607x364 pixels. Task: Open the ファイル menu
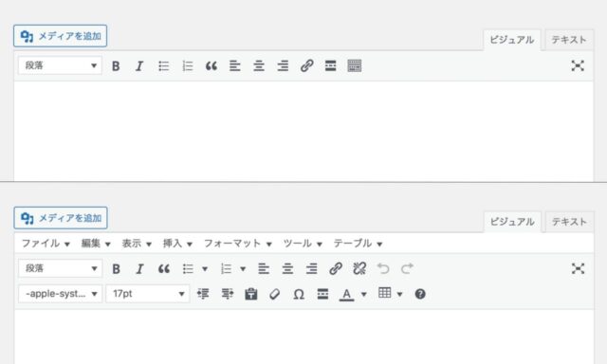46,244
